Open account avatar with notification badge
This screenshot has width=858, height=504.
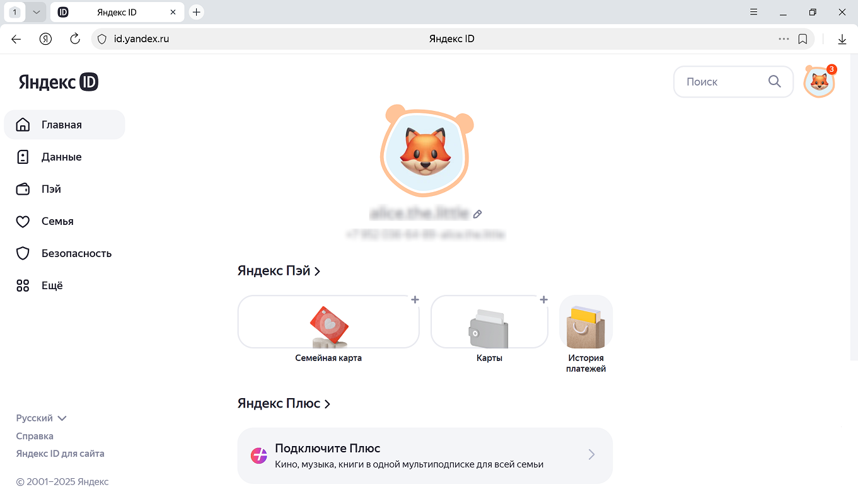[x=819, y=82]
